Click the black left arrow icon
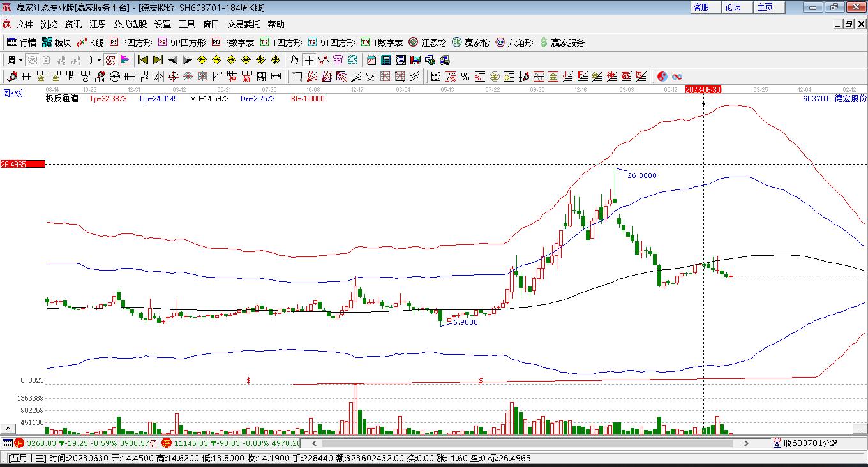This screenshot has height=467, width=868. pos(173,60)
